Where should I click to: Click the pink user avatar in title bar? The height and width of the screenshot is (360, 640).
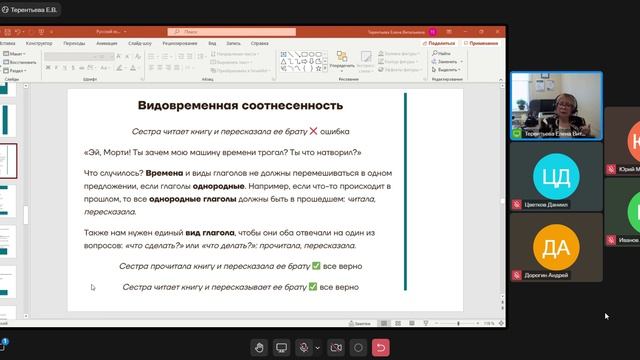point(433,32)
